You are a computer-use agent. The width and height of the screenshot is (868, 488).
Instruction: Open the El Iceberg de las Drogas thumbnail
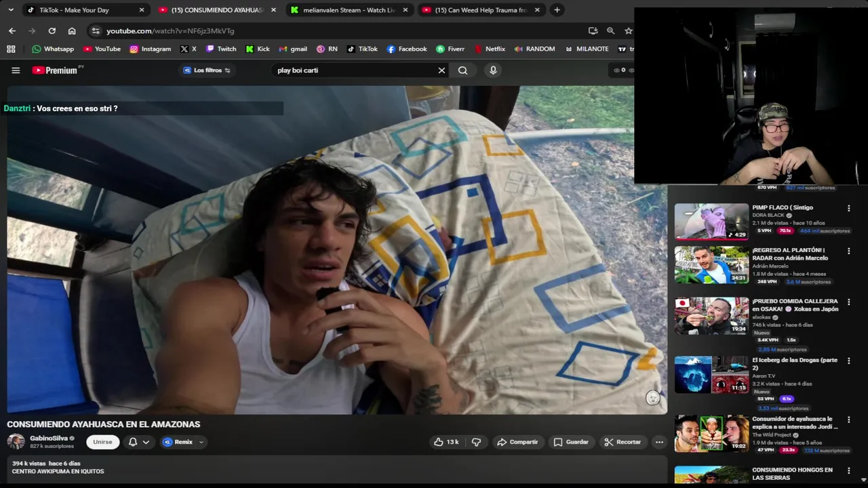pyautogui.click(x=711, y=374)
